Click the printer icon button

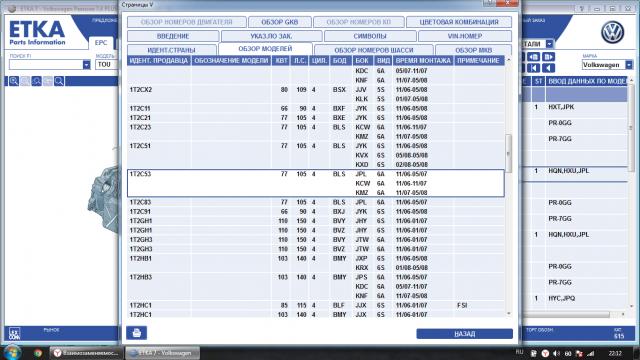[x=137, y=333]
